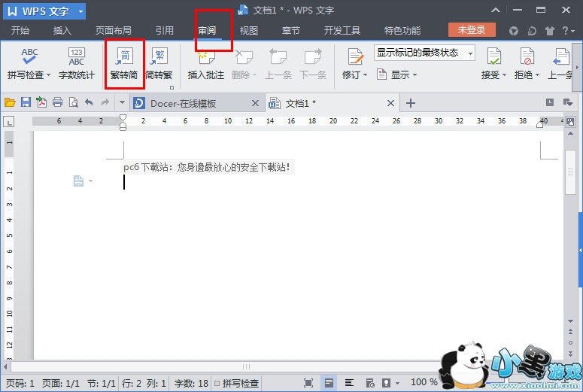Expand the 拼写检查 dropdown arrow
The height and width of the screenshot is (392, 583).
pos(48,75)
